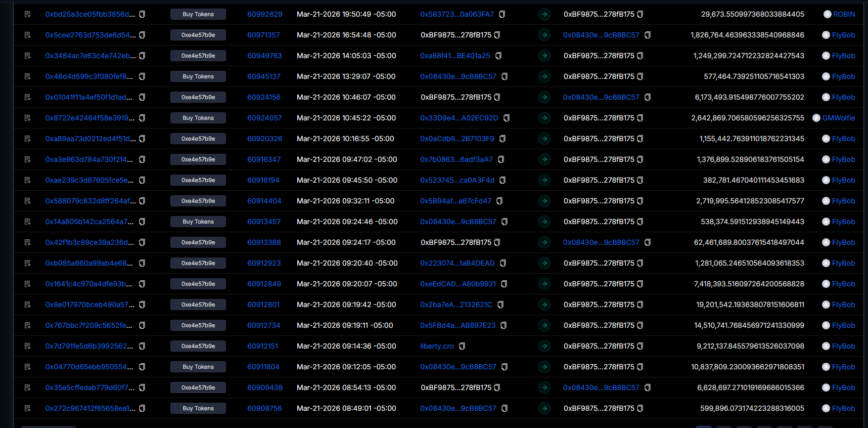Click 0xe4e57b9e method badge for block 60971357

[198, 35]
